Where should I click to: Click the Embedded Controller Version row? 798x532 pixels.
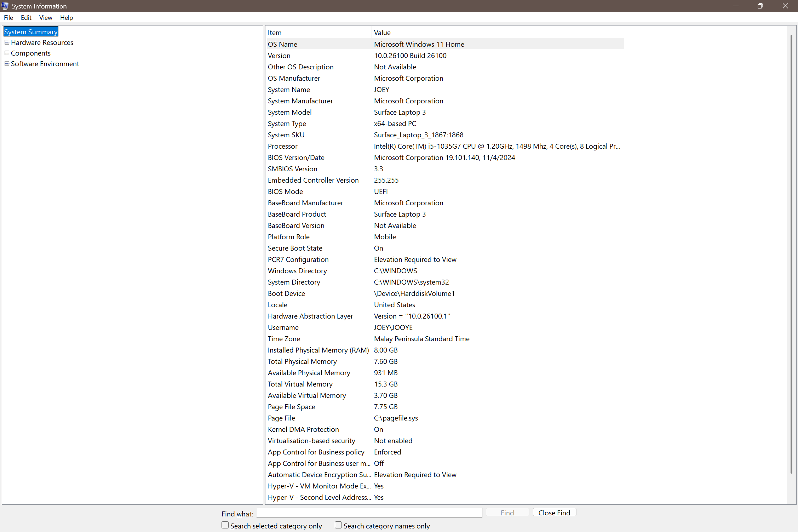pyautogui.click(x=445, y=180)
